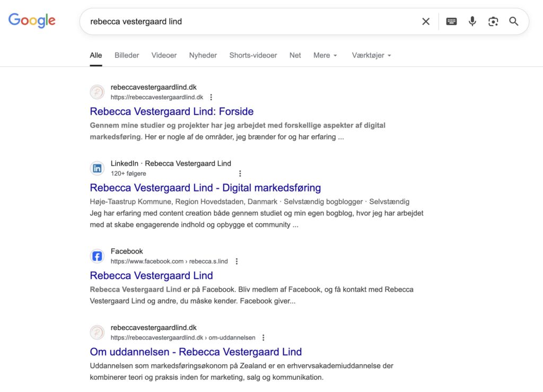
Task: Open the on-screen keyboard icon
Action: pyautogui.click(x=451, y=21)
